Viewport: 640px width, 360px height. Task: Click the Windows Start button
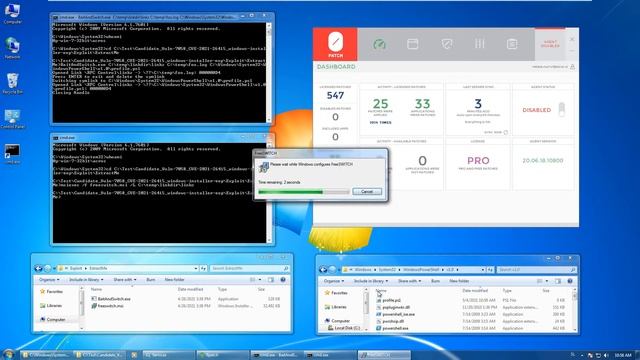8,354
